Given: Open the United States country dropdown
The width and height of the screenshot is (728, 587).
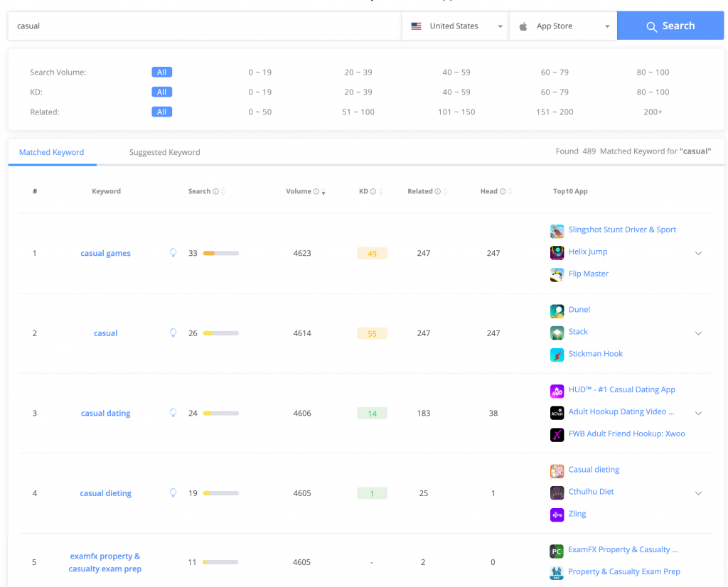Looking at the screenshot, I should point(456,26).
